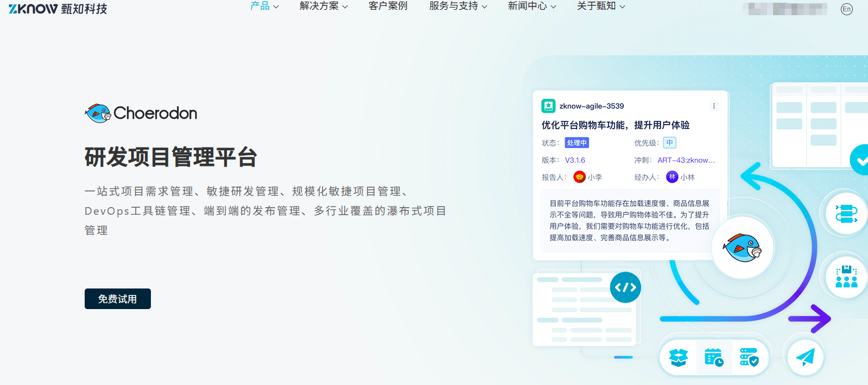Screen dimensions: 868x385
Task: Click the ZKNOW 甄知科技 logo
Action: pos(58,8)
